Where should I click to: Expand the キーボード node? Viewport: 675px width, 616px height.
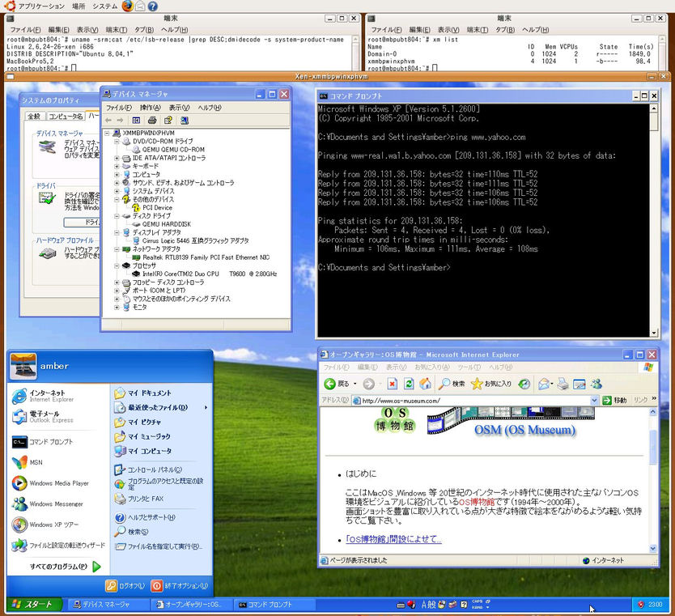click(x=117, y=166)
